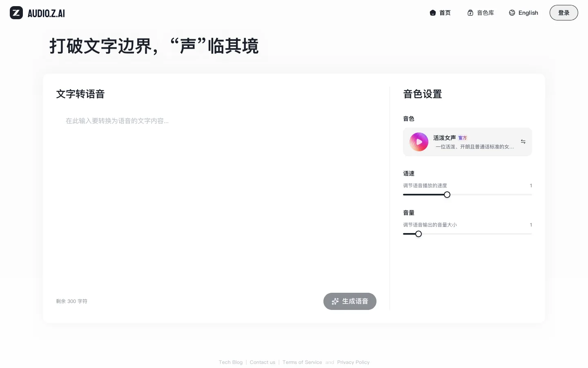Click the 生成语音 generate button

pos(350,301)
